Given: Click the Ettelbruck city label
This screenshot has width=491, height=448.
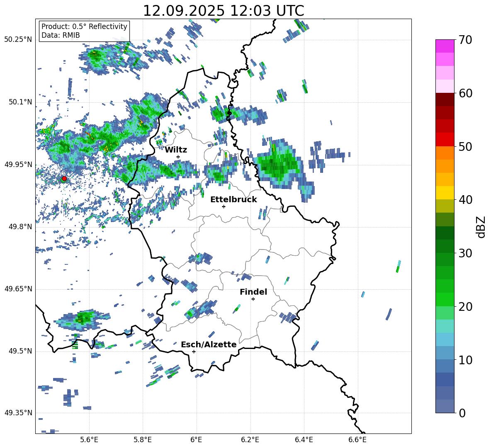Looking at the screenshot, I should coord(233,200).
